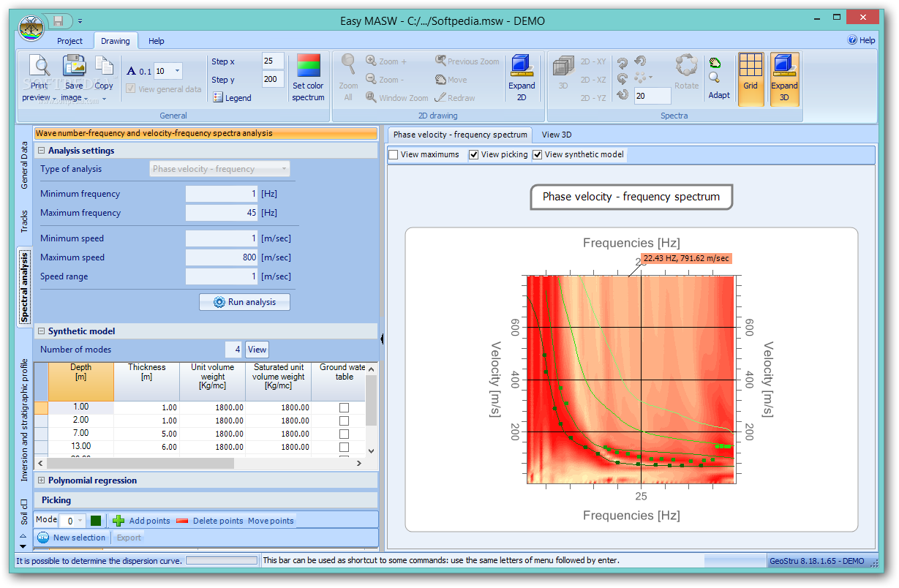Enable the View maximums checkbox
Screen dimensions: 899x588
(x=394, y=155)
